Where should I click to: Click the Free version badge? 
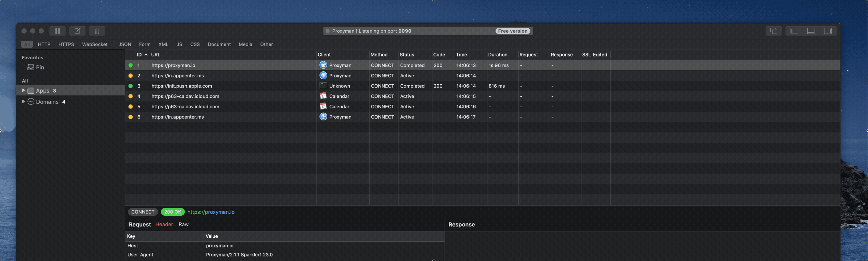(513, 31)
